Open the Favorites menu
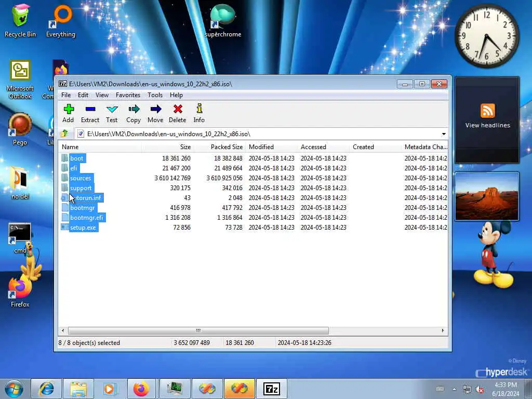 [128, 95]
